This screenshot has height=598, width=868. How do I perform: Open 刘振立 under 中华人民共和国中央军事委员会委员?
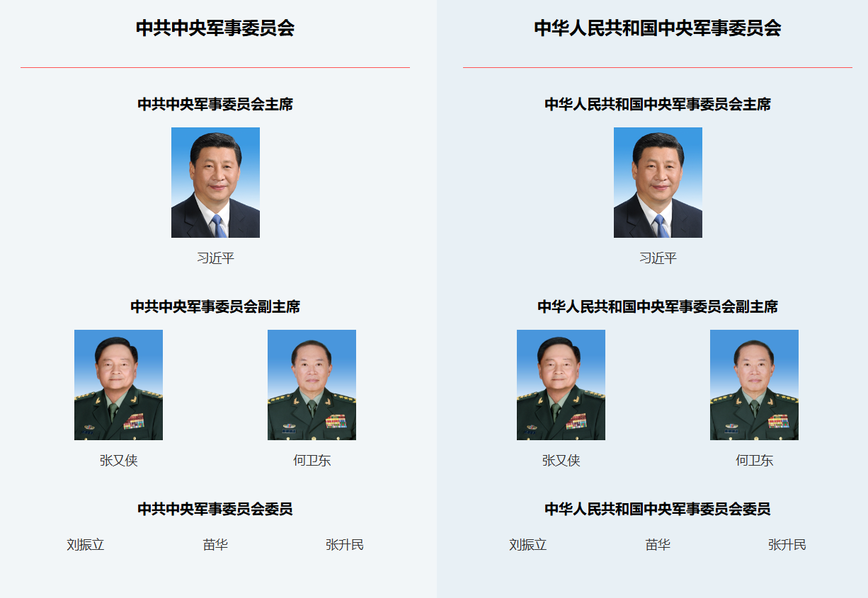pyautogui.click(x=528, y=545)
